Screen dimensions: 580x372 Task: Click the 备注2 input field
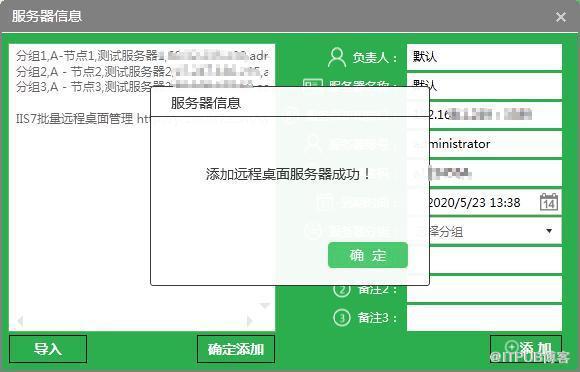click(x=484, y=289)
